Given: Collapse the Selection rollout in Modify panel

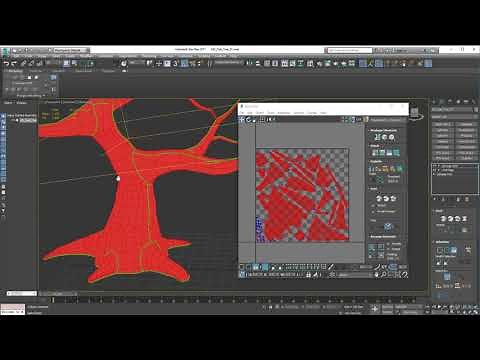Looking at the screenshot, I should click(x=443, y=242).
